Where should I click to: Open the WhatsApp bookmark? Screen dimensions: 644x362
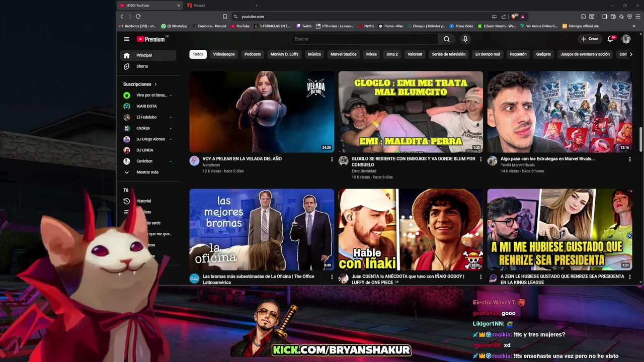[174, 26]
